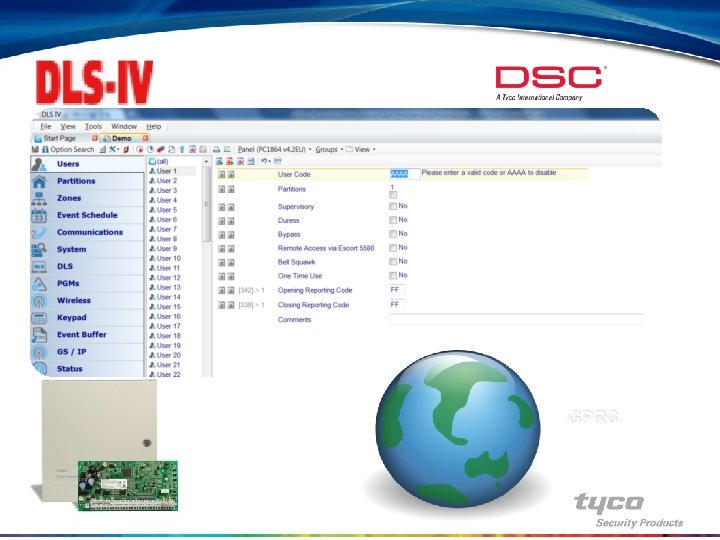Toggle the Duress checkbox
The image size is (720, 540).
click(393, 220)
